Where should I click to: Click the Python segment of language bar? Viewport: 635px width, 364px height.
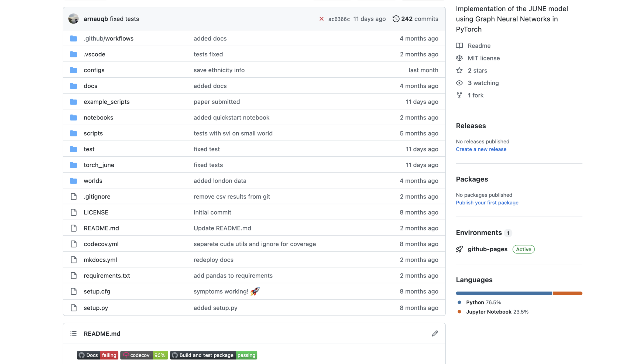[504, 293]
